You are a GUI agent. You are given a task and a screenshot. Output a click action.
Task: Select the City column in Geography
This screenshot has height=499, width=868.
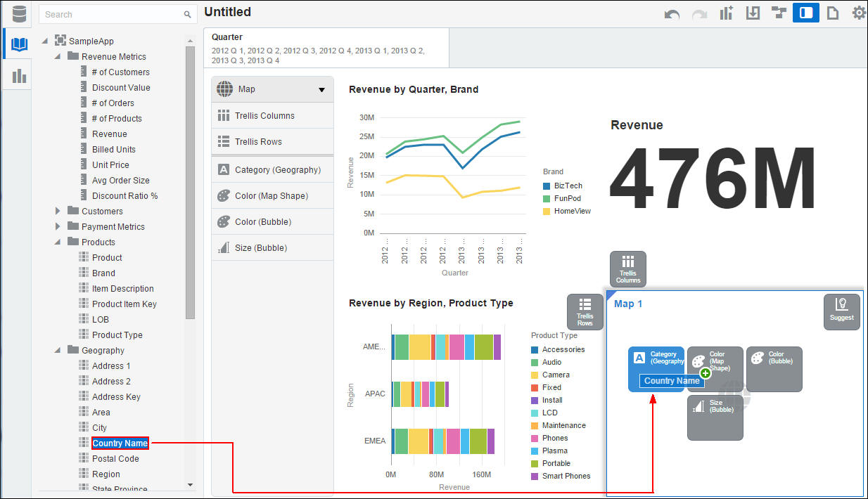(x=99, y=427)
